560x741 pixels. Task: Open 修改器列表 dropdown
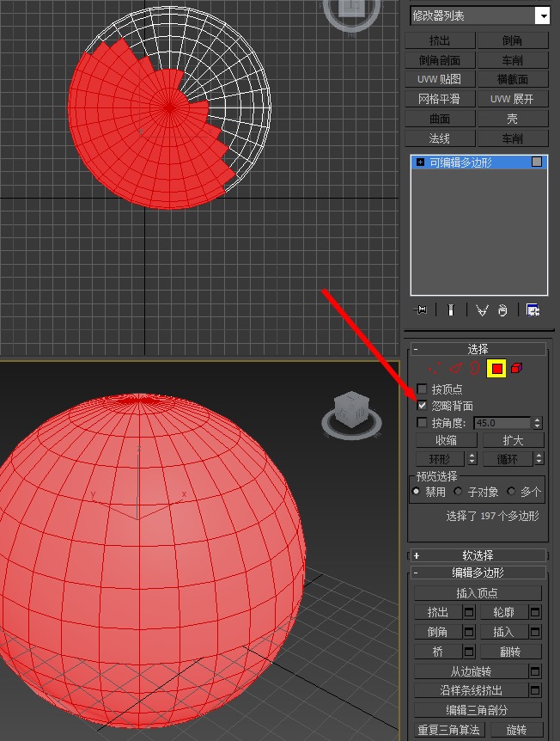[479, 15]
